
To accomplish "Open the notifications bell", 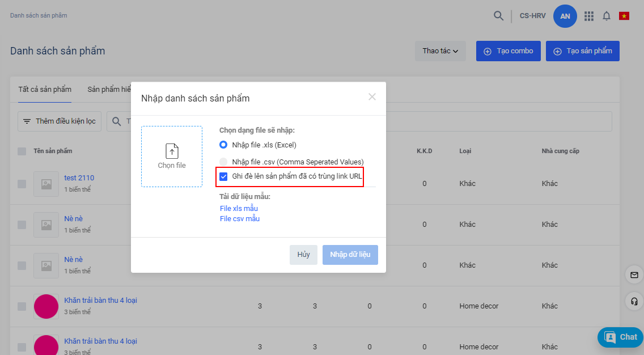I will click(607, 16).
